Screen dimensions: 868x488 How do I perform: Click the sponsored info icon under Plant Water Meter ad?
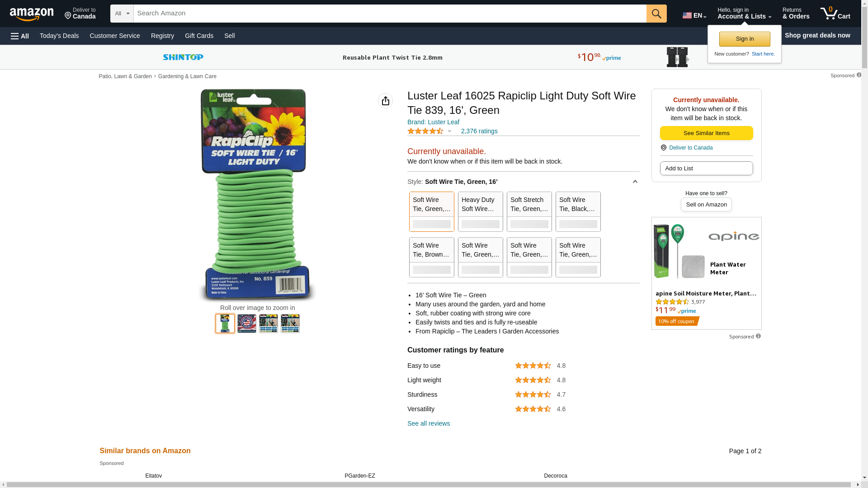pos(758,336)
